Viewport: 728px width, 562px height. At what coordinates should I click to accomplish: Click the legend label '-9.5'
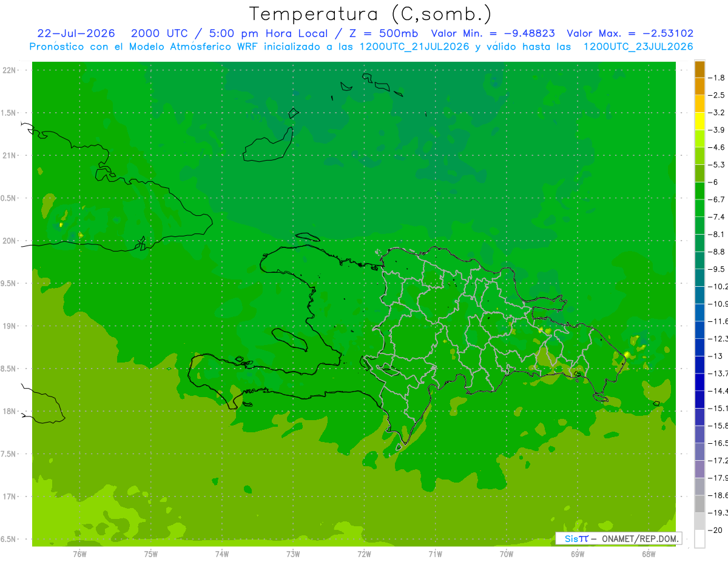(717, 269)
